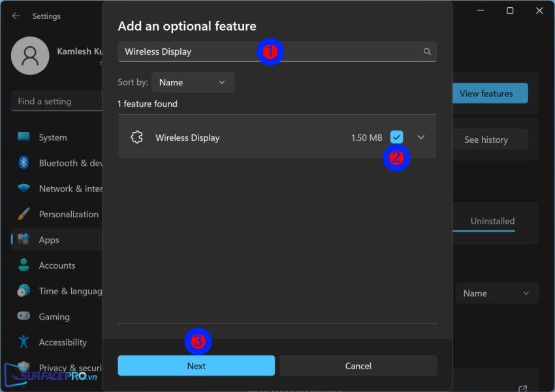
Task: Click the Wireless Display feature puzzle icon
Action: tap(136, 138)
